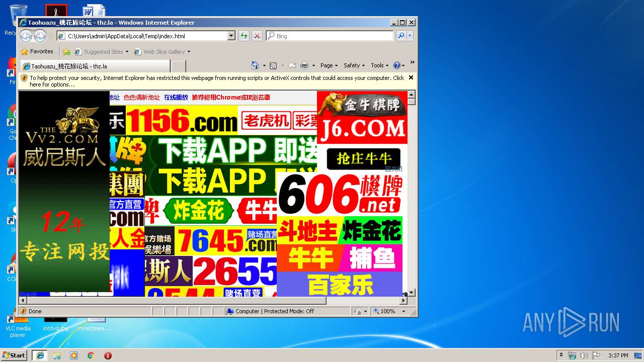Expand the address bar history dropdown

pyautogui.click(x=231, y=36)
